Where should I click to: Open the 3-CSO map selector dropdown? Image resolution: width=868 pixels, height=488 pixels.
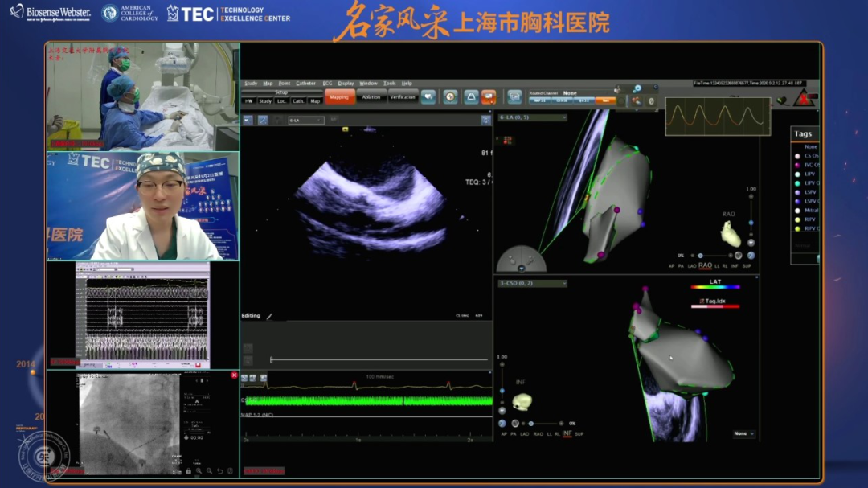point(531,284)
